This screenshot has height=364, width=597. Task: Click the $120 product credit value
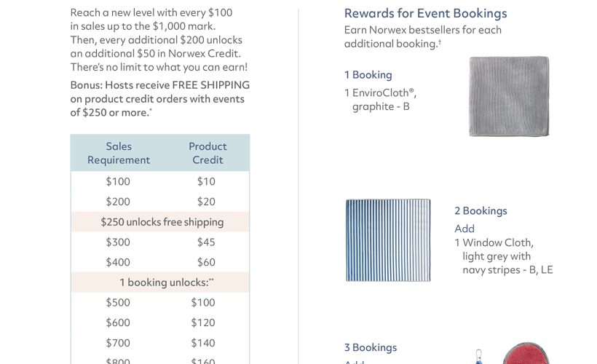tap(203, 323)
